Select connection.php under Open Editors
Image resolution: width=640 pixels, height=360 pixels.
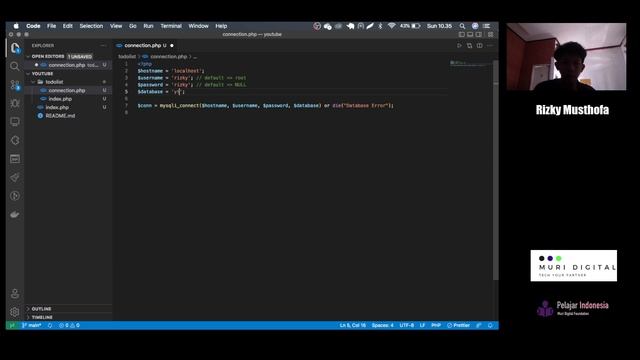(x=67, y=65)
